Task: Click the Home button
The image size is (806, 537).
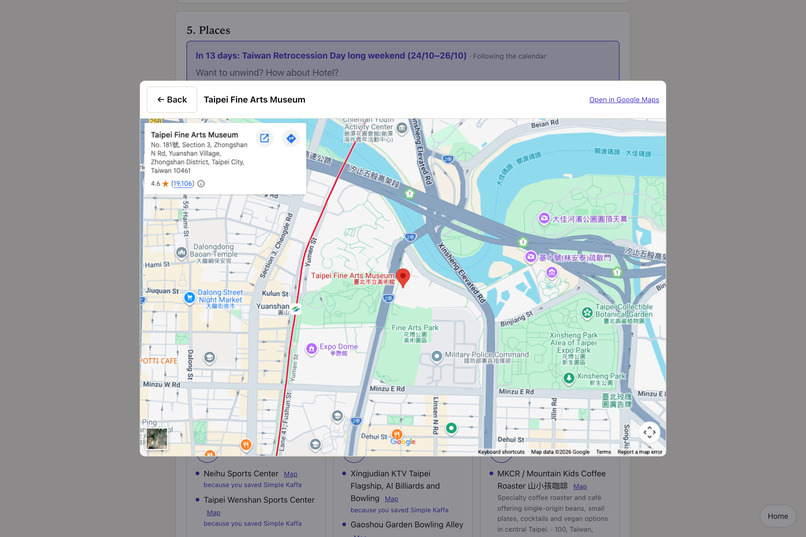Action: point(777,516)
